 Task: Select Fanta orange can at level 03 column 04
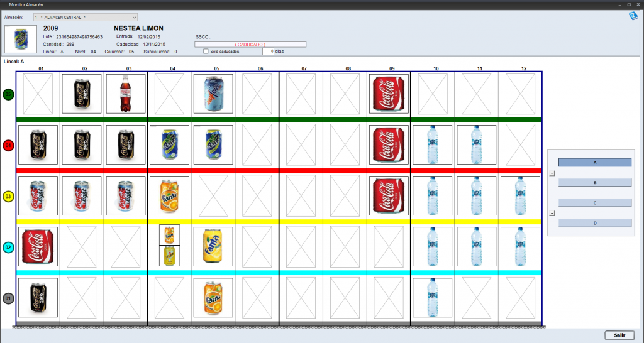[x=170, y=196]
